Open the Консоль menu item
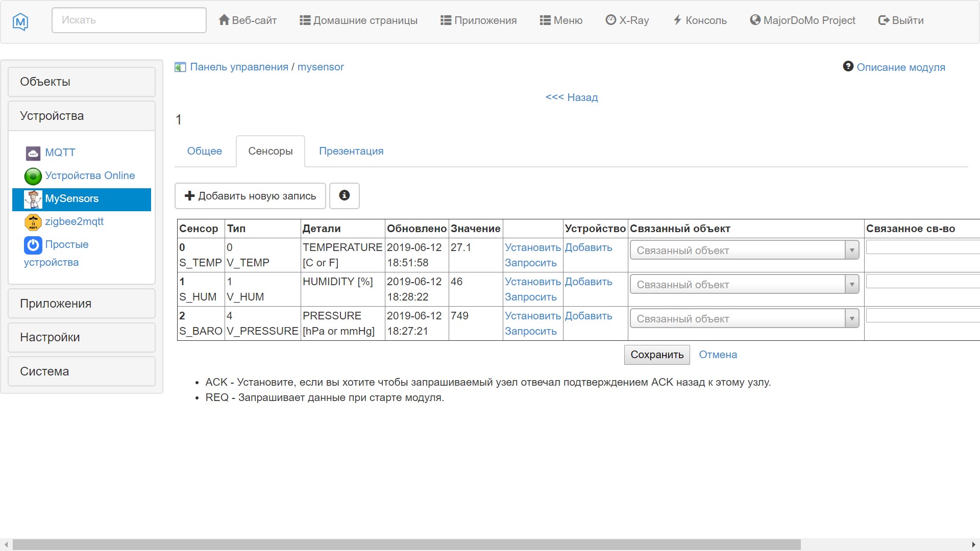The image size is (980, 551). pyautogui.click(x=700, y=20)
